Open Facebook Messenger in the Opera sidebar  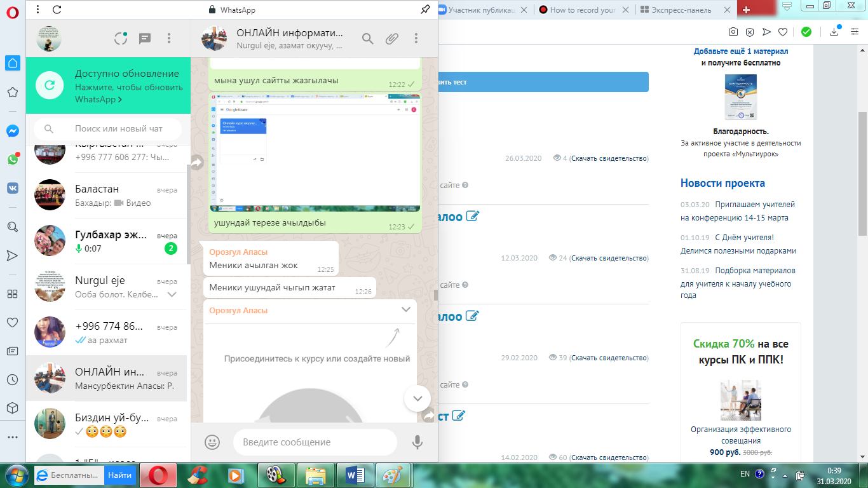click(x=12, y=131)
